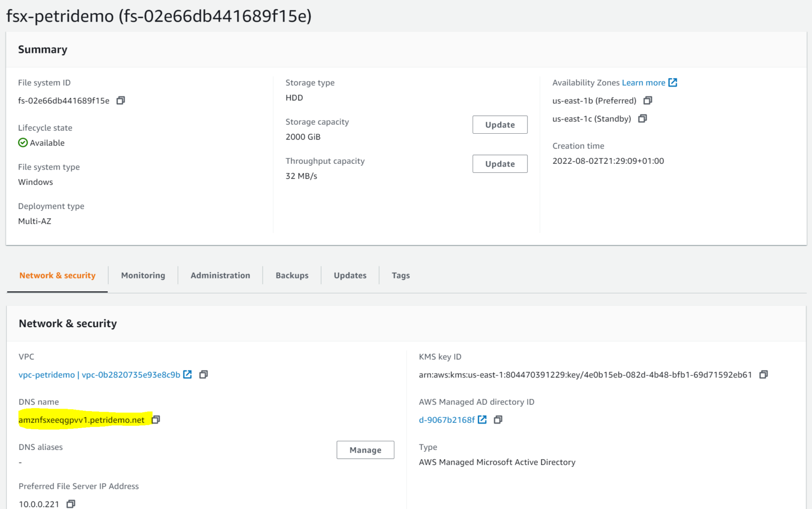812x509 pixels.
Task: Follow the vpc-petridemo link
Action: coord(48,374)
